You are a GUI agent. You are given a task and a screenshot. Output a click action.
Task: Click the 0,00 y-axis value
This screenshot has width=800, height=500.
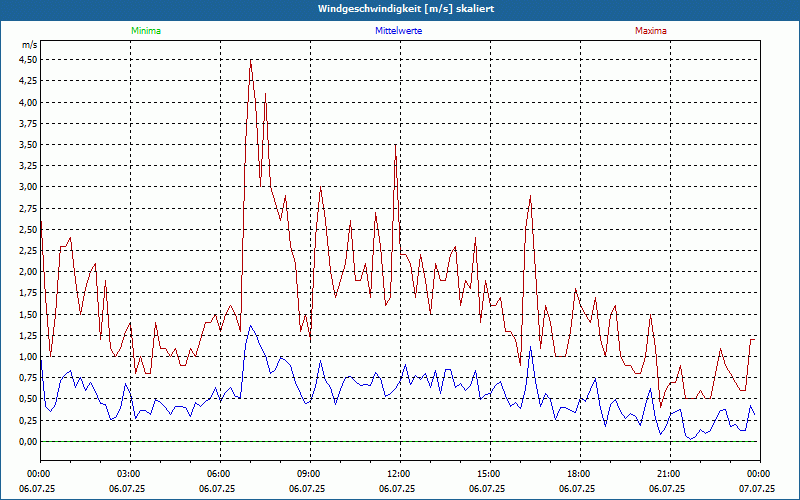pyautogui.click(x=29, y=442)
